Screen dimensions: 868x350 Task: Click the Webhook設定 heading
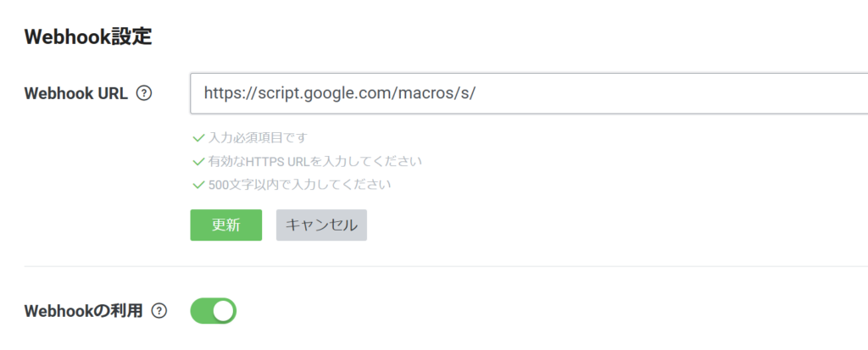coord(88,37)
